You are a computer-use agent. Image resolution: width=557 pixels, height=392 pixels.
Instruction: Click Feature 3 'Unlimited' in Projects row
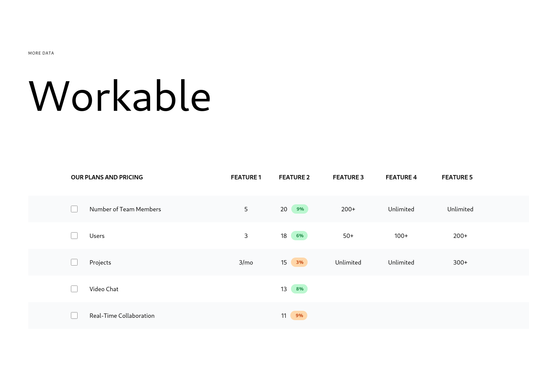[348, 263]
